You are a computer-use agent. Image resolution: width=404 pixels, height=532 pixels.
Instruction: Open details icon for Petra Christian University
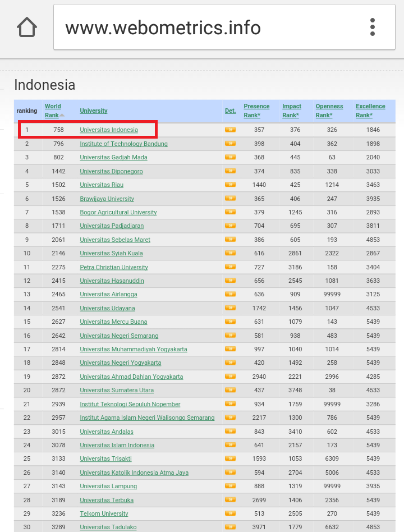click(230, 267)
